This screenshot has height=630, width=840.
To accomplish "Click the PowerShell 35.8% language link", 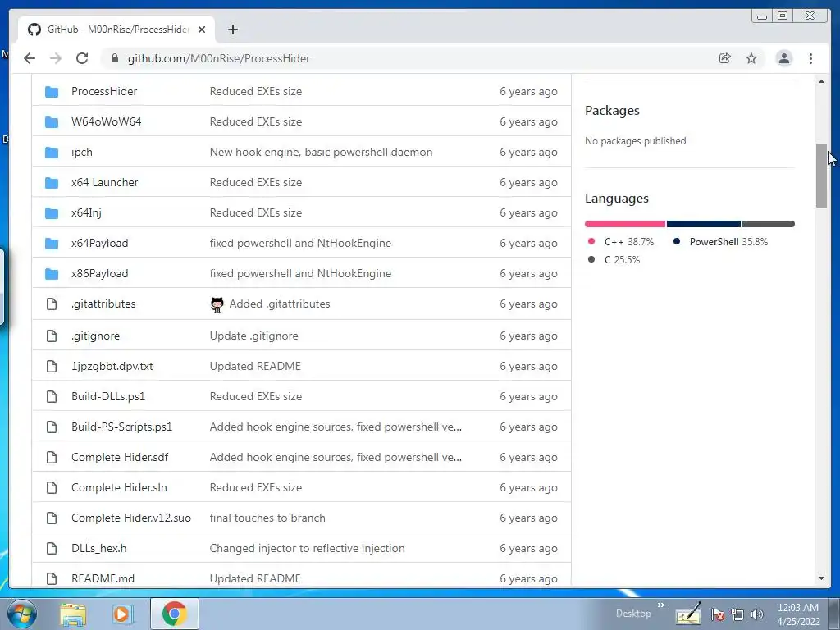I will pos(720,242).
